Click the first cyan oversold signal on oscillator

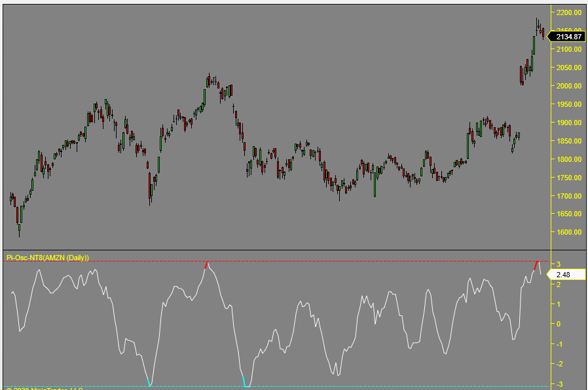pyautogui.click(x=149, y=383)
